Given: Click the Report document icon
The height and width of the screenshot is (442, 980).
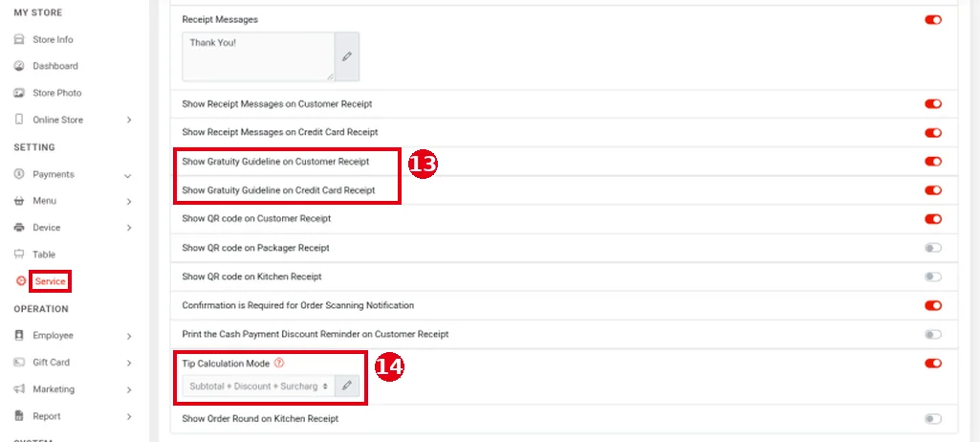Looking at the screenshot, I should point(19,416).
